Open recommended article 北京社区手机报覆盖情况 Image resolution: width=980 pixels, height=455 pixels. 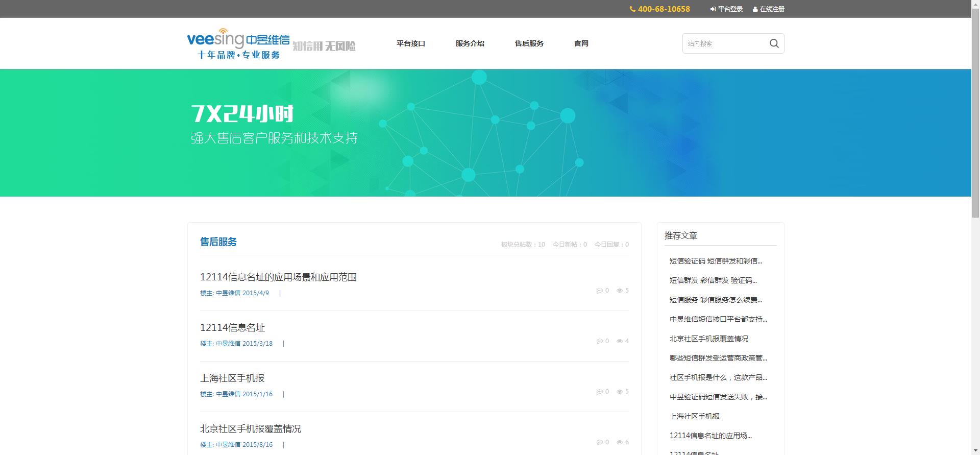click(708, 339)
